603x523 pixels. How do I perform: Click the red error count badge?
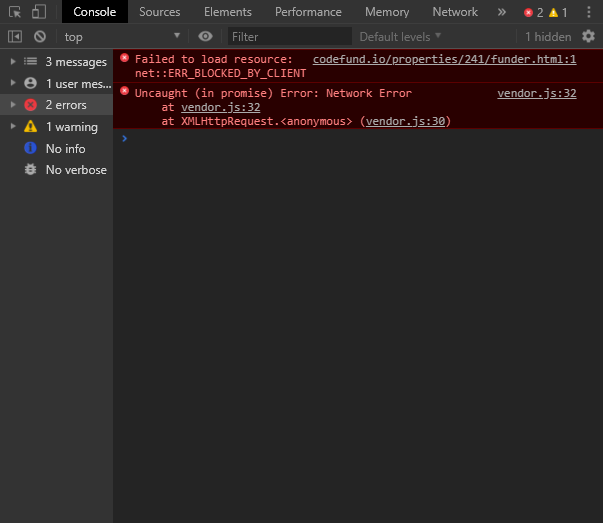click(534, 13)
